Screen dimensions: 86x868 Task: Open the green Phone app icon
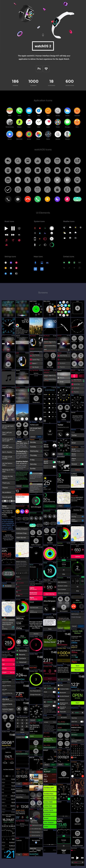click(19, 111)
